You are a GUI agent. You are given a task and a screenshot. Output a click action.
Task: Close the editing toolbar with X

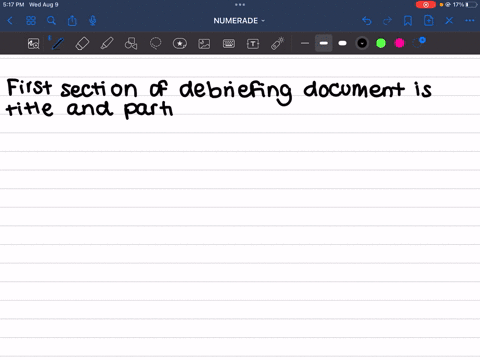pyautogui.click(x=449, y=21)
